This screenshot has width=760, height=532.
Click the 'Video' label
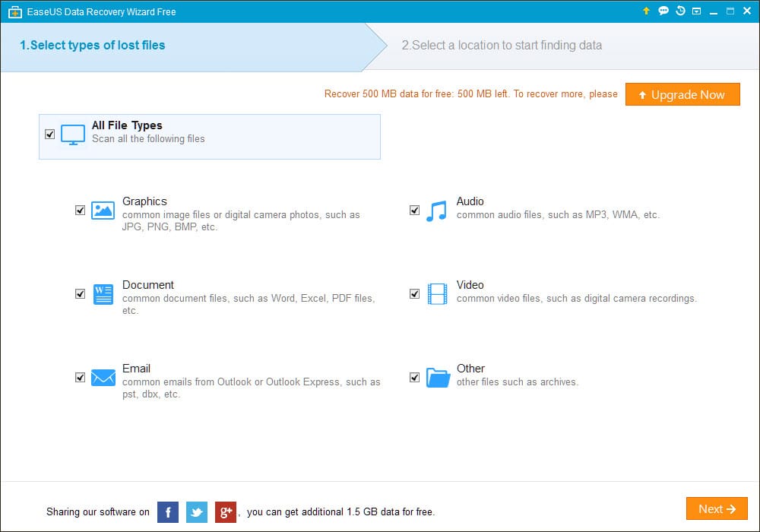coord(470,285)
